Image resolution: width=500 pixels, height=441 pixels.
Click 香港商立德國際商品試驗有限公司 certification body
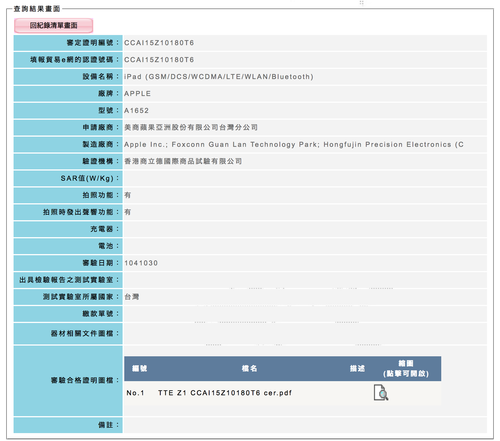click(x=183, y=161)
